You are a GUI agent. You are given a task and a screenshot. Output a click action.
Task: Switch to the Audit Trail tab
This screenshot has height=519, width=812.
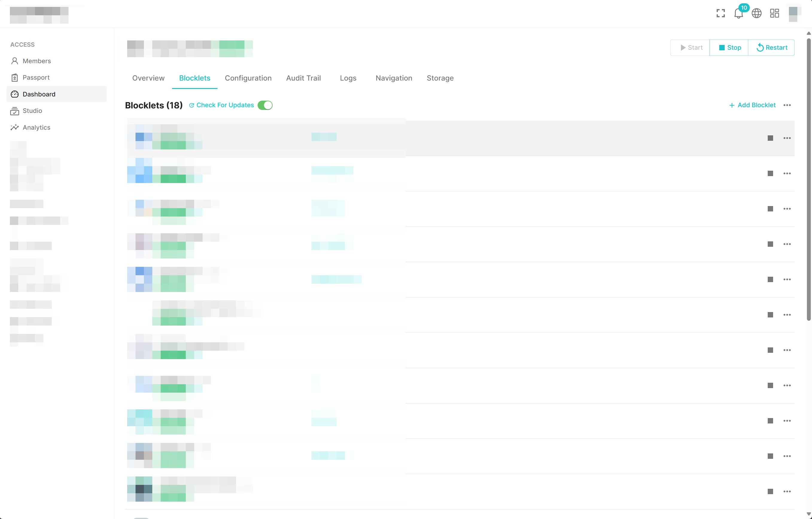click(303, 78)
